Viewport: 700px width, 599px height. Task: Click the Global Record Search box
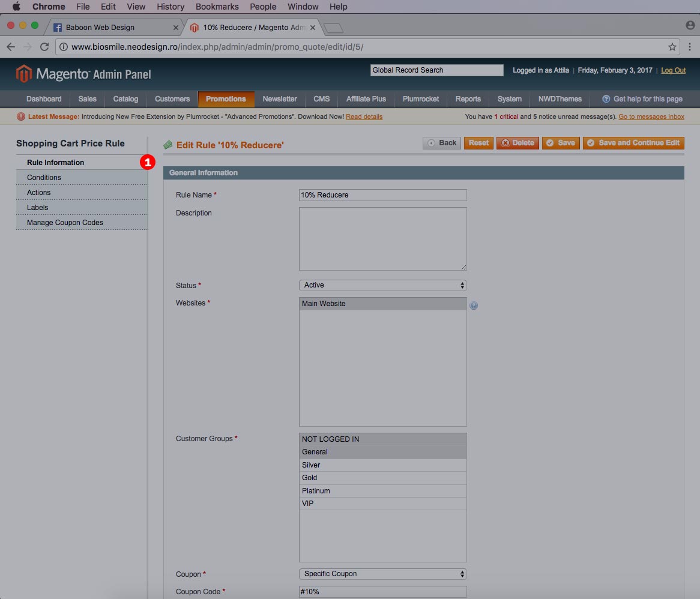(x=436, y=70)
